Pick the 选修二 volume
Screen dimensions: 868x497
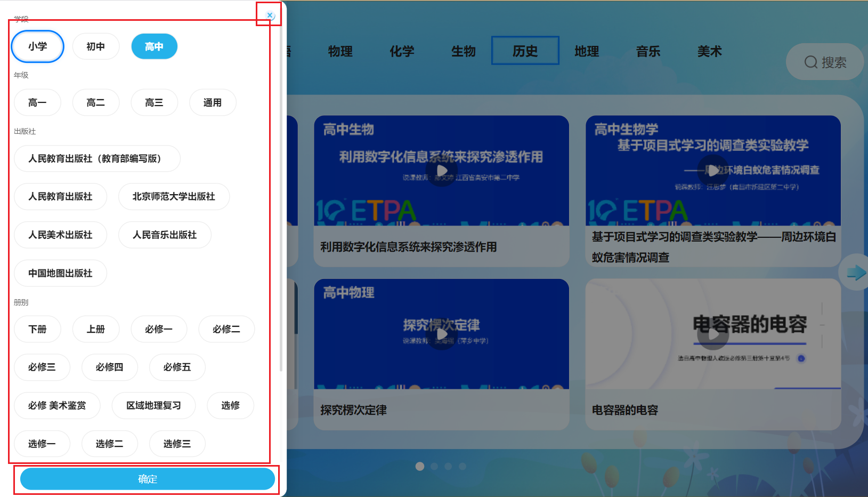[x=110, y=444]
